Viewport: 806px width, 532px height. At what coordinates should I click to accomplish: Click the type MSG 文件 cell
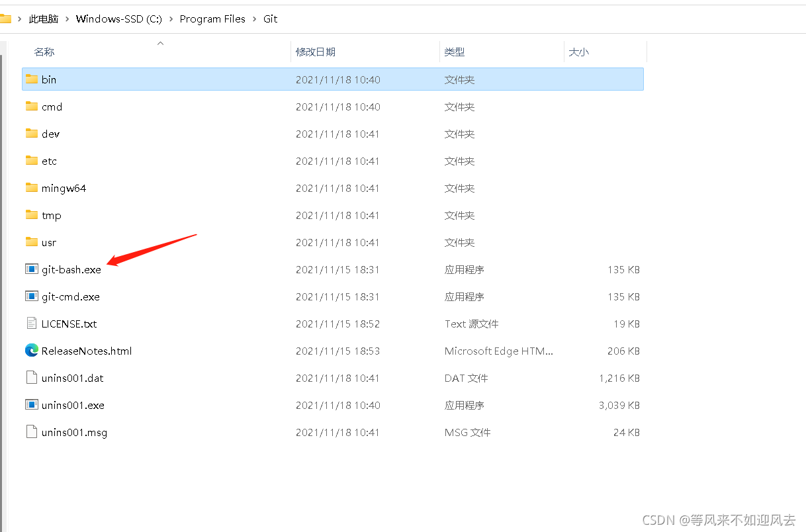coord(468,432)
